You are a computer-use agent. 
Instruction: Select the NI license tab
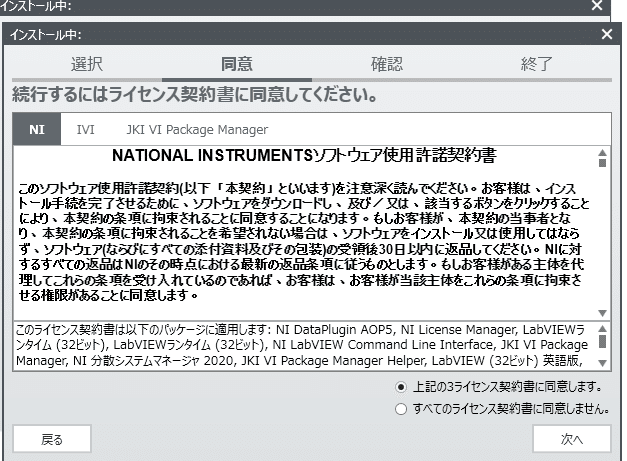(37, 130)
